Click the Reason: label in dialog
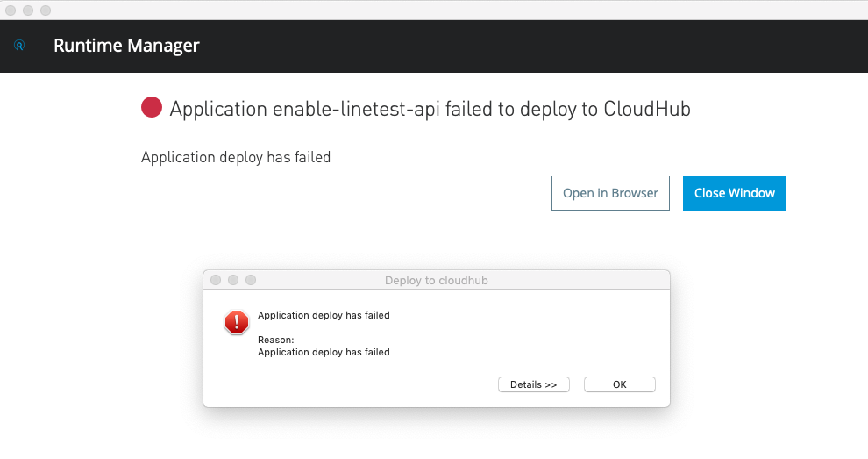The image size is (868, 459). pyautogui.click(x=275, y=340)
